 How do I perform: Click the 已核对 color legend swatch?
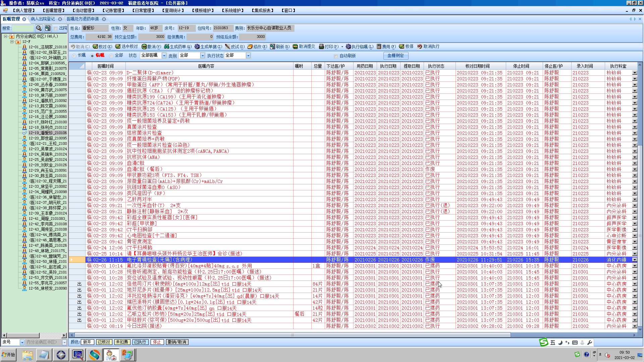click(104, 342)
